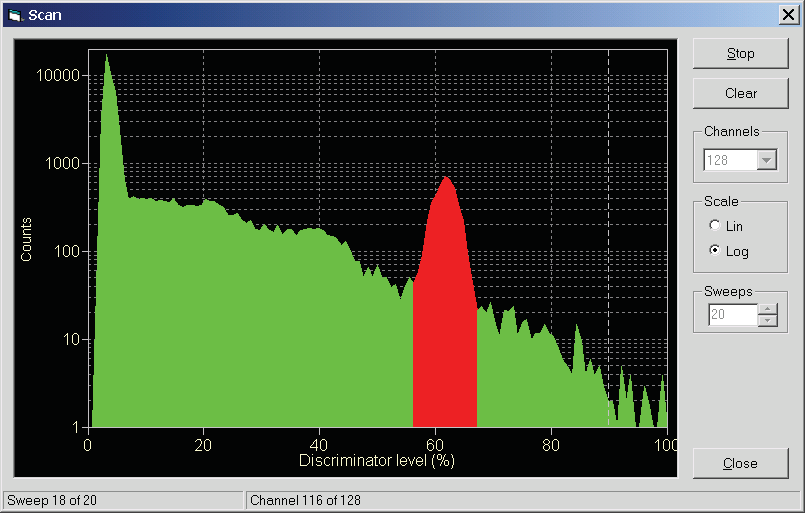
Task: Click the 60 x-axis tick label
Action: tap(435, 445)
